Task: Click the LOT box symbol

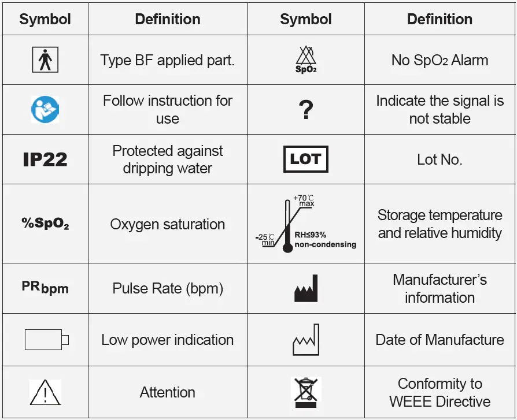Action: point(306,159)
